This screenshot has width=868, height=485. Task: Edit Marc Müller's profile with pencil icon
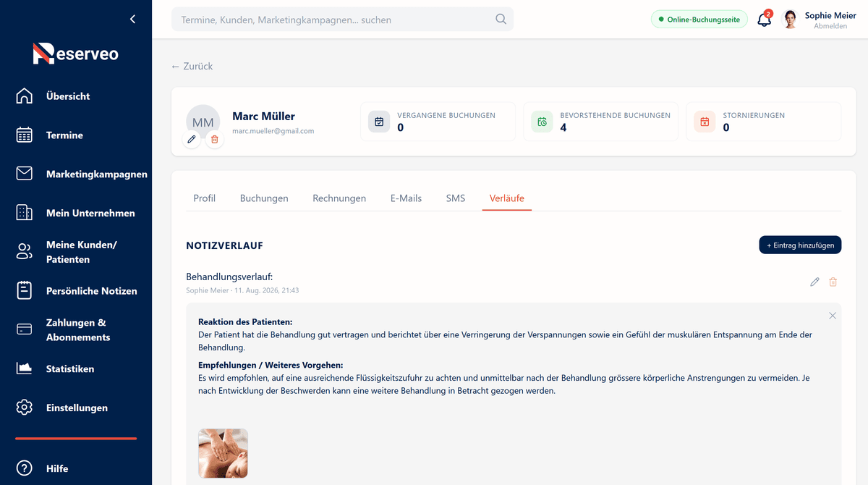(x=192, y=140)
